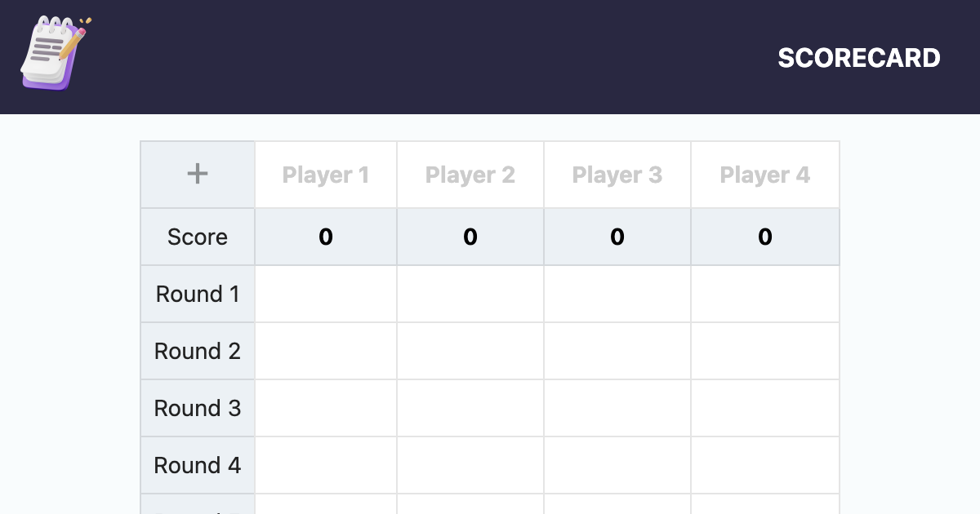The width and height of the screenshot is (980, 514).
Task: Click Player 4's Round 4 cell
Action: tap(764, 465)
